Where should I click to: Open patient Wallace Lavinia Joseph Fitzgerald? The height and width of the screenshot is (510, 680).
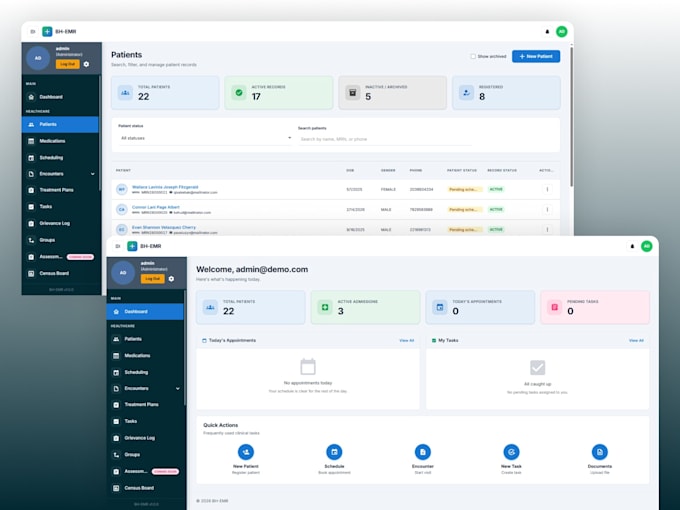point(165,187)
